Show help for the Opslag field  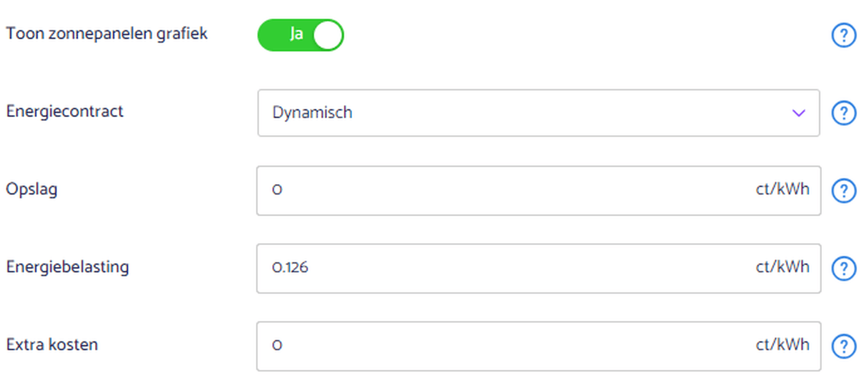click(843, 191)
